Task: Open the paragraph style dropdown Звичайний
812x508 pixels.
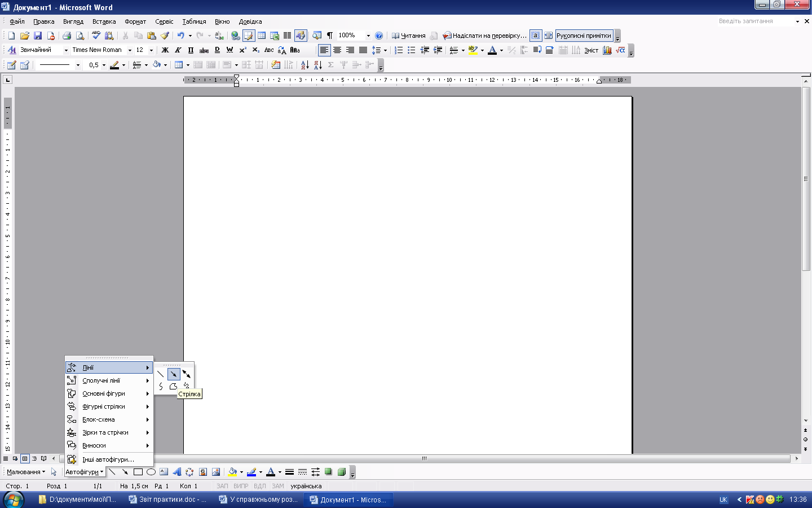Action: tap(66, 50)
